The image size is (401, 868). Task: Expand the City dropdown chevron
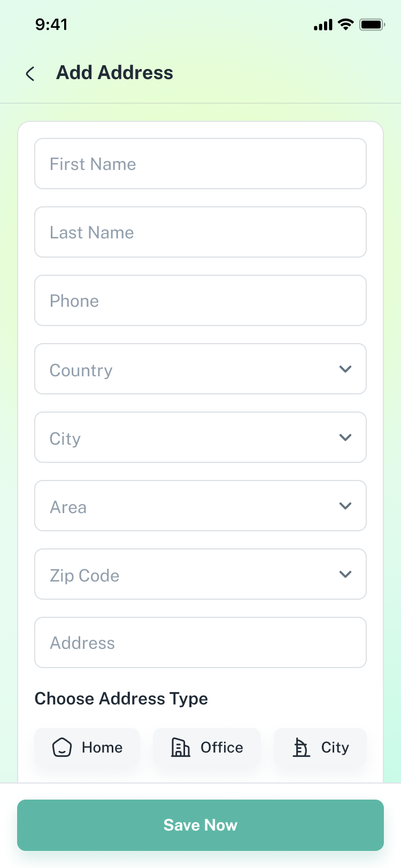(345, 437)
